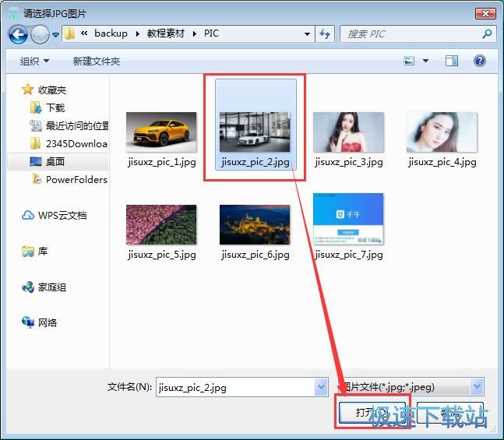Click the blue Back navigation arrow
Image resolution: width=504 pixels, height=440 pixels.
pos(18,34)
